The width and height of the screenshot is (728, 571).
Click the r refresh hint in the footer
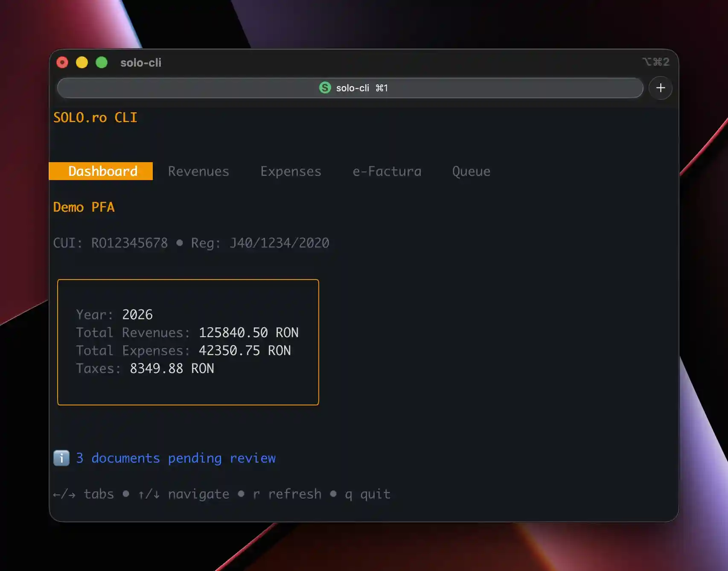click(287, 494)
